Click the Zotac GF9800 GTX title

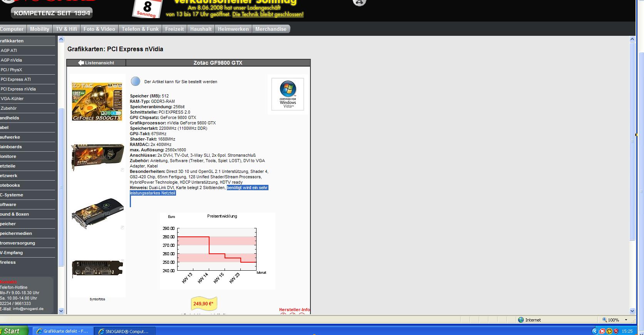click(218, 63)
